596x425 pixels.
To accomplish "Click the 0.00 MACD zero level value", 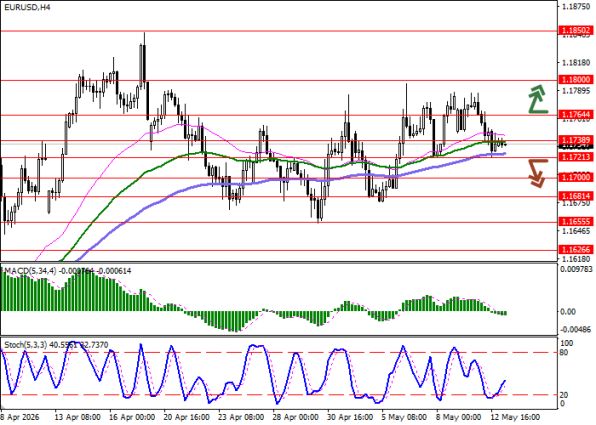I will pos(568,312).
